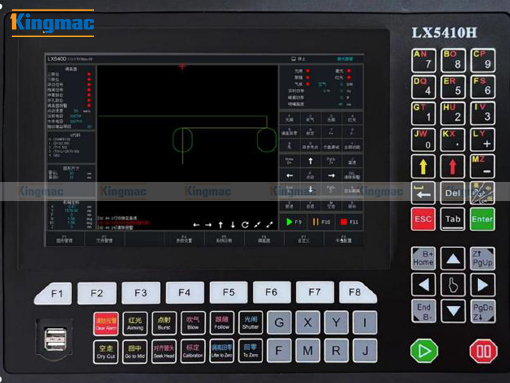Image resolution: width=510 pixels, height=383 pixels.
Task: Click the right triangle navigation key
Action: pos(482,285)
